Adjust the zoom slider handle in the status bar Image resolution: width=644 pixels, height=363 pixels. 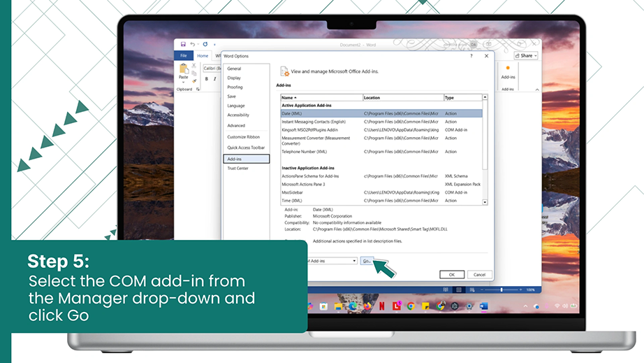pos(502,290)
